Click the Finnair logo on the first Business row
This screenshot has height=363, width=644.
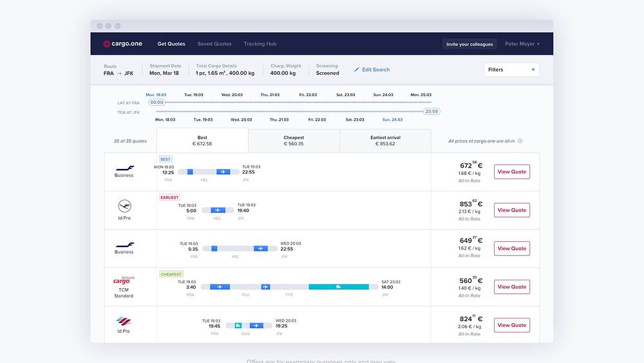tap(124, 168)
